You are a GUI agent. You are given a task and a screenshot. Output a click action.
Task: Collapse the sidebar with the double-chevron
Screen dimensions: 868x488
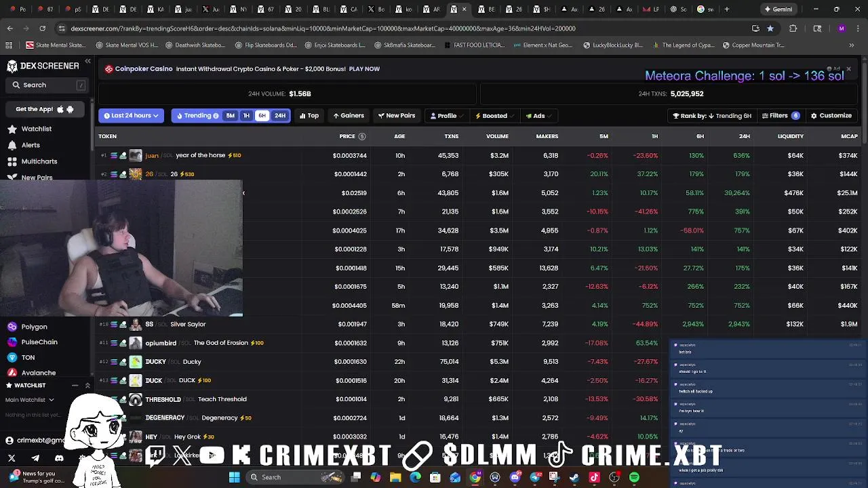(87, 62)
